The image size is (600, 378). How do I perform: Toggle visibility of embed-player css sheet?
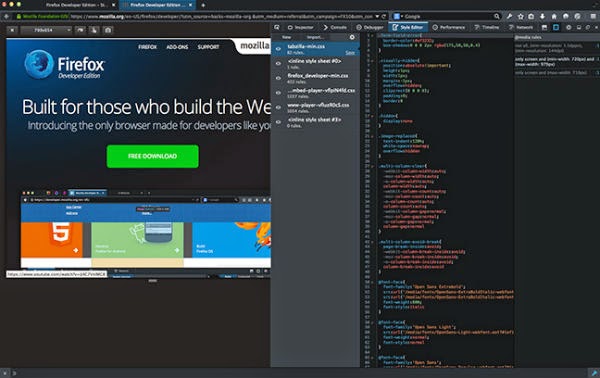(x=279, y=93)
